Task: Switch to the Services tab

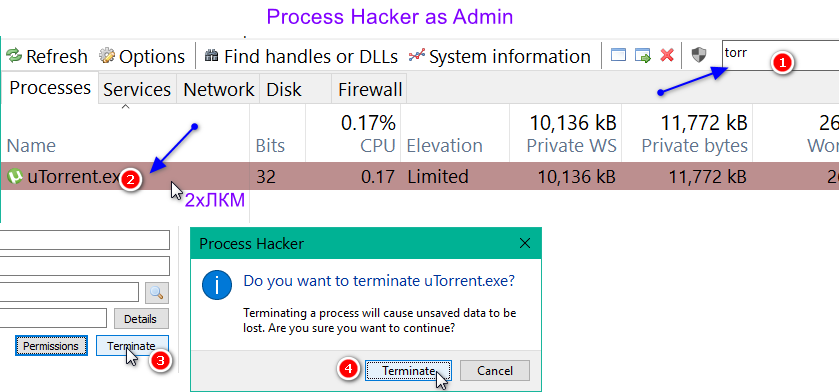Action: (137, 89)
